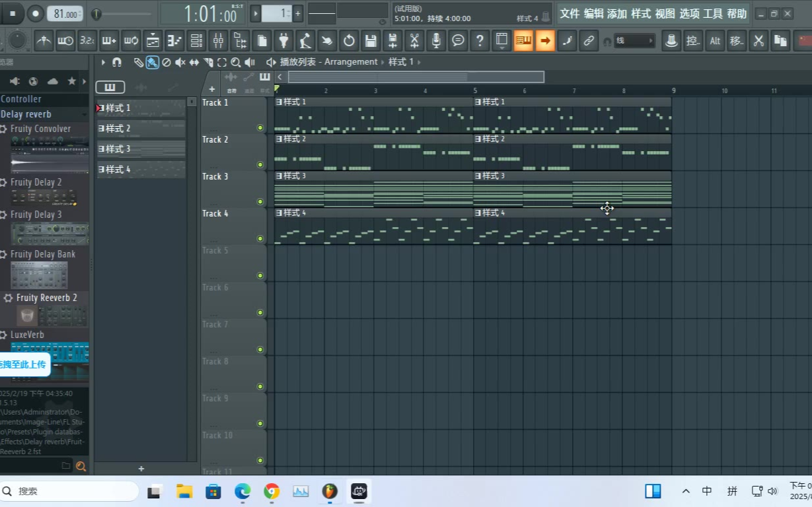The height and width of the screenshot is (507, 812).
Task: Click the save project floppy icon
Action: pyautogui.click(x=371, y=41)
